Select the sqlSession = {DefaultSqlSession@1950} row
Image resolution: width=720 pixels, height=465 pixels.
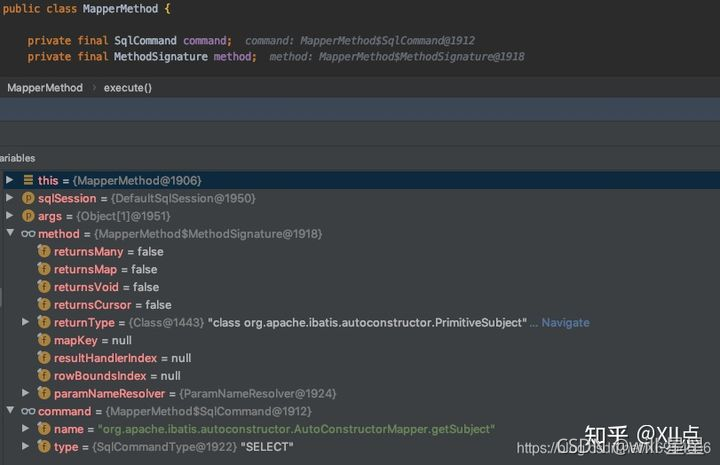[360, 198]
